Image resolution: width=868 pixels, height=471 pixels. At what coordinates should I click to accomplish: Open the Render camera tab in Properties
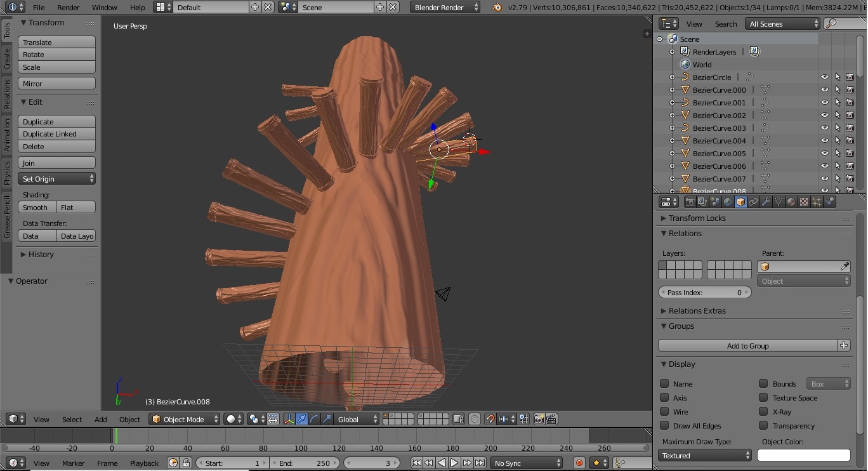click(x=690, y=202)
